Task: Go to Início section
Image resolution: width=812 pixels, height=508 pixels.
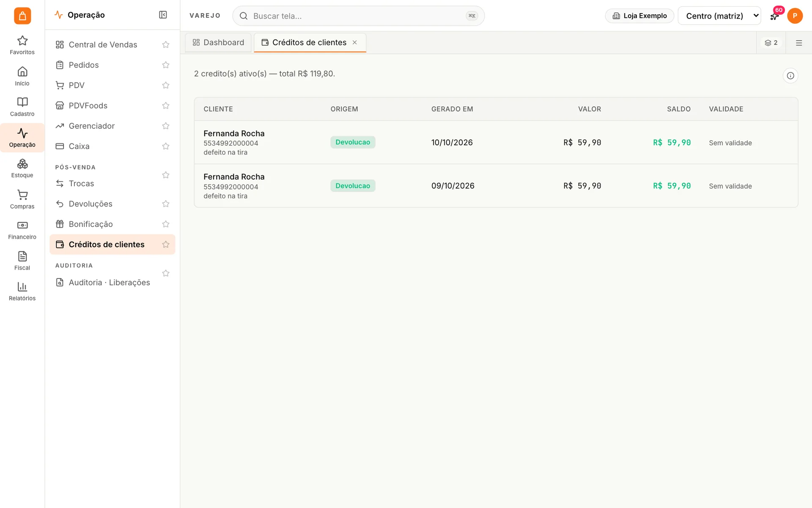Action: click(22, 76)
